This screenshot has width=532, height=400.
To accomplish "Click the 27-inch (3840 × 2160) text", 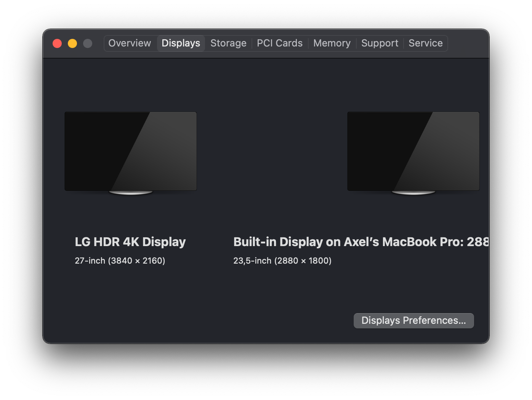I will pos(120,261).
